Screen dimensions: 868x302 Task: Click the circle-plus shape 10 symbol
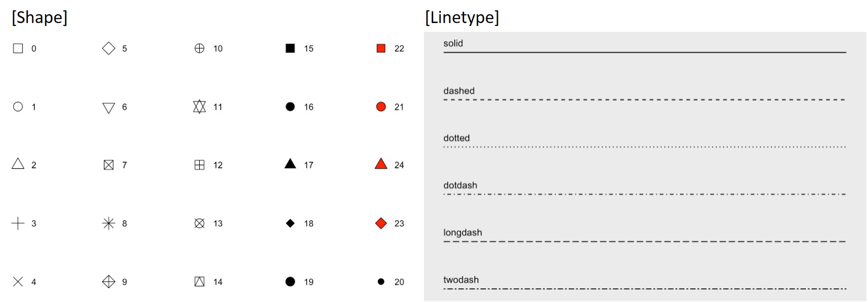pyautogui.click(x=199, y=49)
